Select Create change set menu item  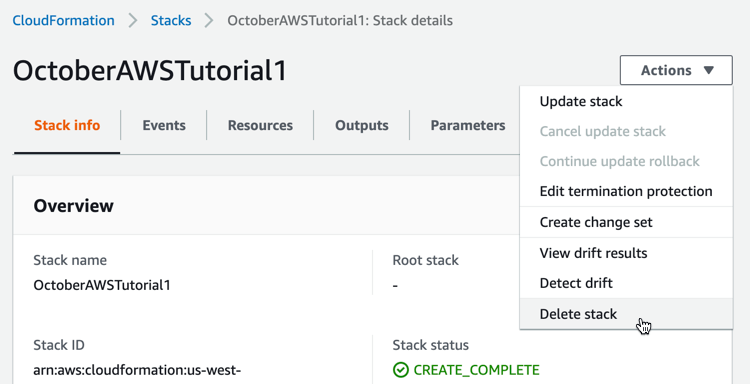point(626,222)
